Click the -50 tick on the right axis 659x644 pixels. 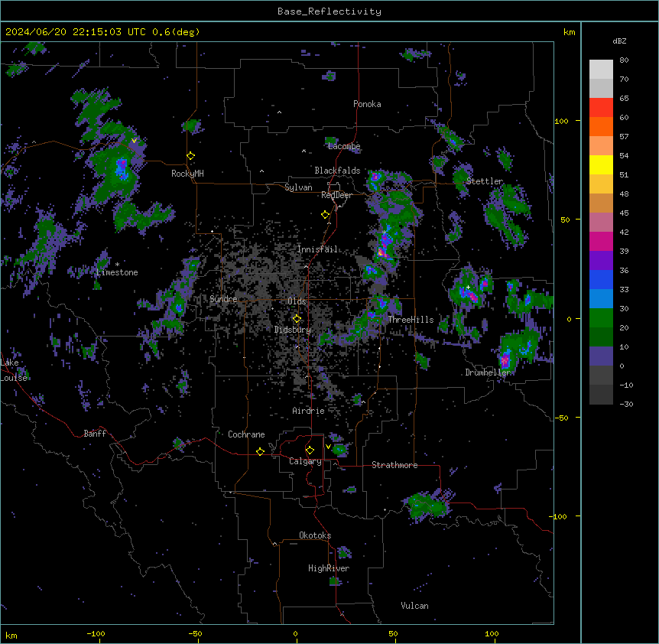(x=561, y=418)
